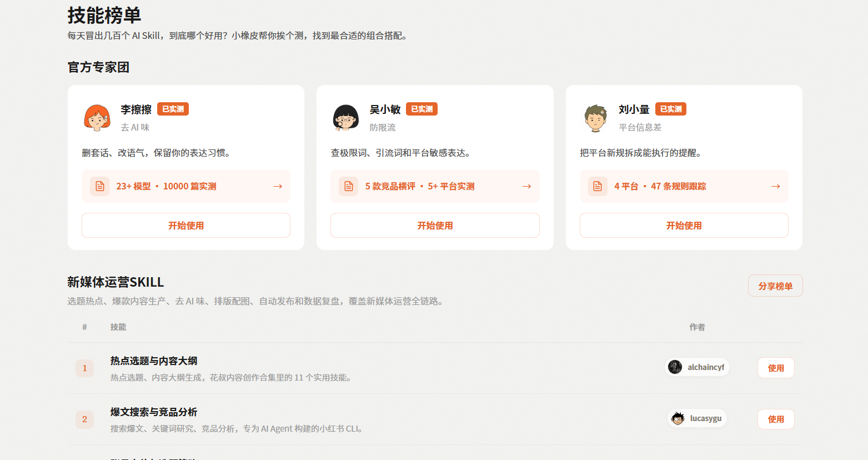Open skill 热点选题与内容大纲
Screen dimensions: 868x460
tap(154, 361)
